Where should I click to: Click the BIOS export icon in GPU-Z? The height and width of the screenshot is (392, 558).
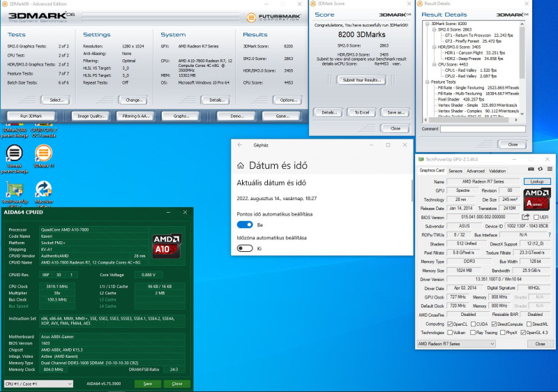525,217
